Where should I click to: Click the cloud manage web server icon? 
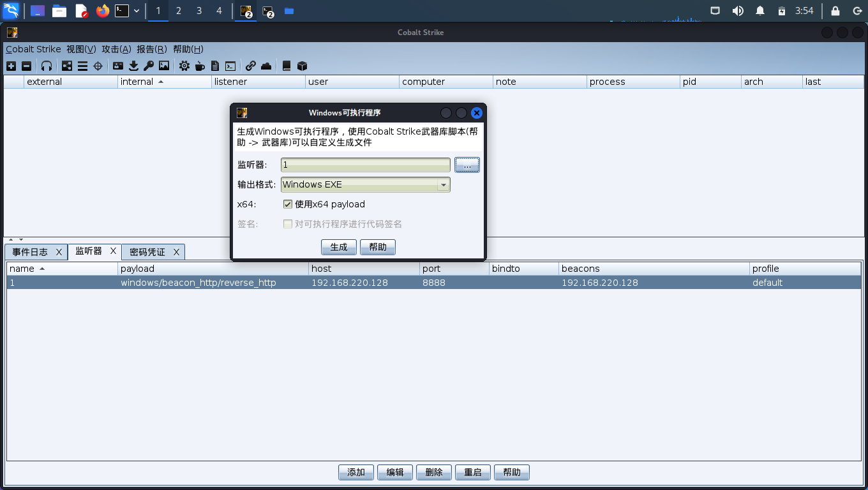266,66
